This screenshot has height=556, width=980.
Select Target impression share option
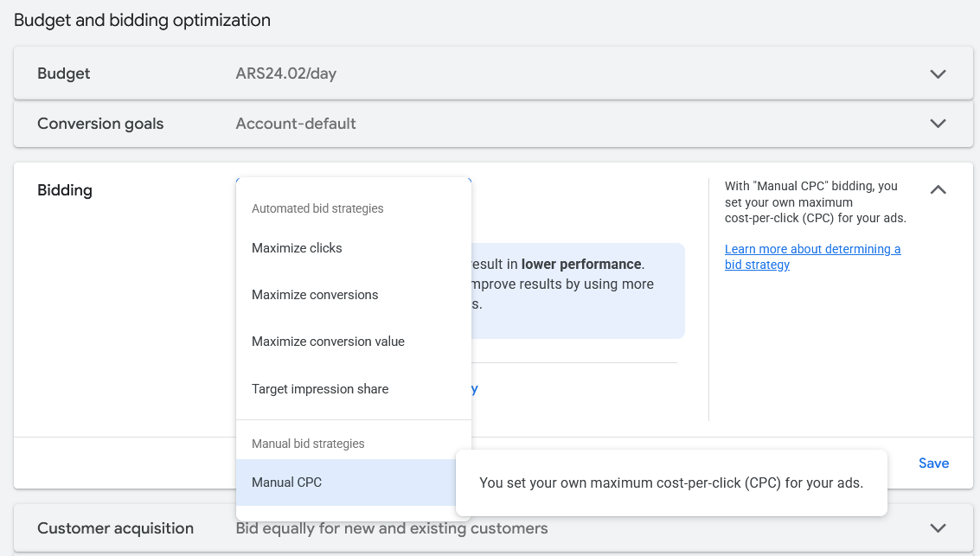click(320, 389)
